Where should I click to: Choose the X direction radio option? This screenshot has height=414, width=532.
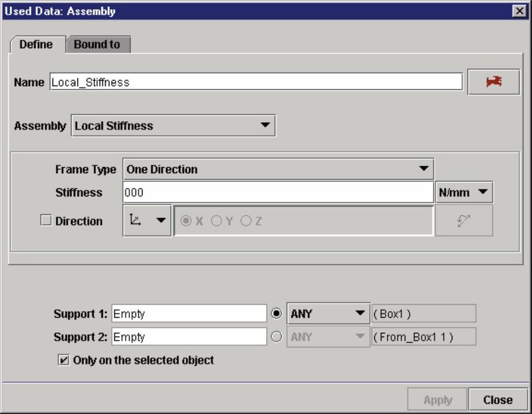pos(186,221)
